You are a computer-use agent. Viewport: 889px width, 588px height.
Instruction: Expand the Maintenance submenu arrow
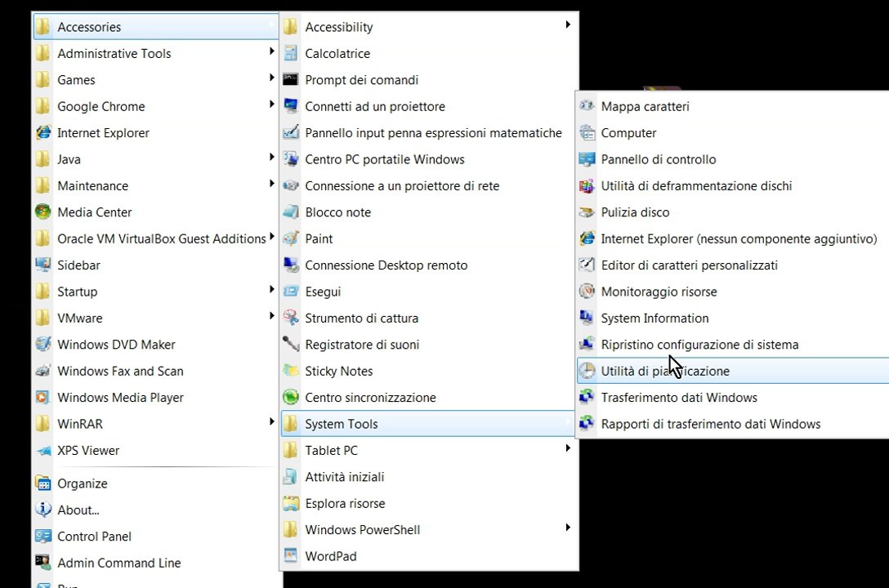(271, 184)
